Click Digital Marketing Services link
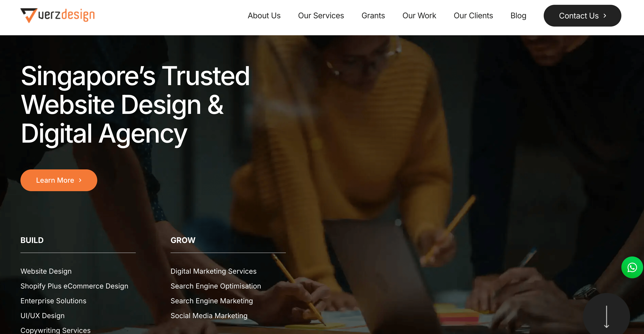The height and width of the screenshot is (334, 644). point(213,271)
